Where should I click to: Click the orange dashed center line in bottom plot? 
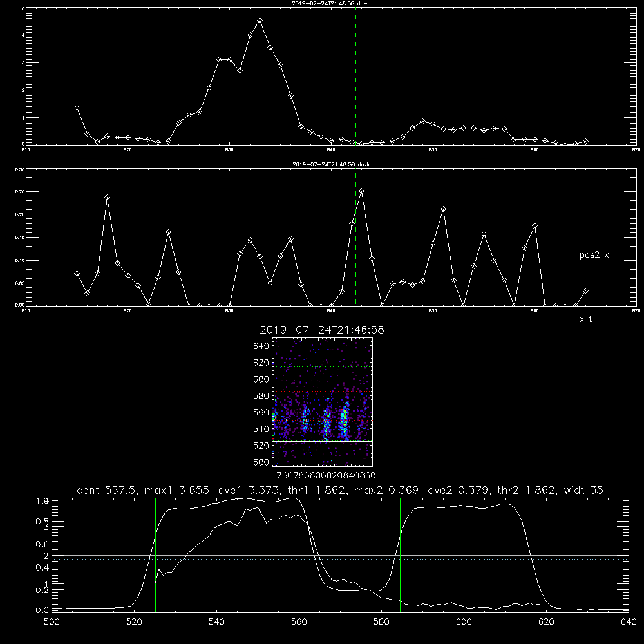coord(330,554)
